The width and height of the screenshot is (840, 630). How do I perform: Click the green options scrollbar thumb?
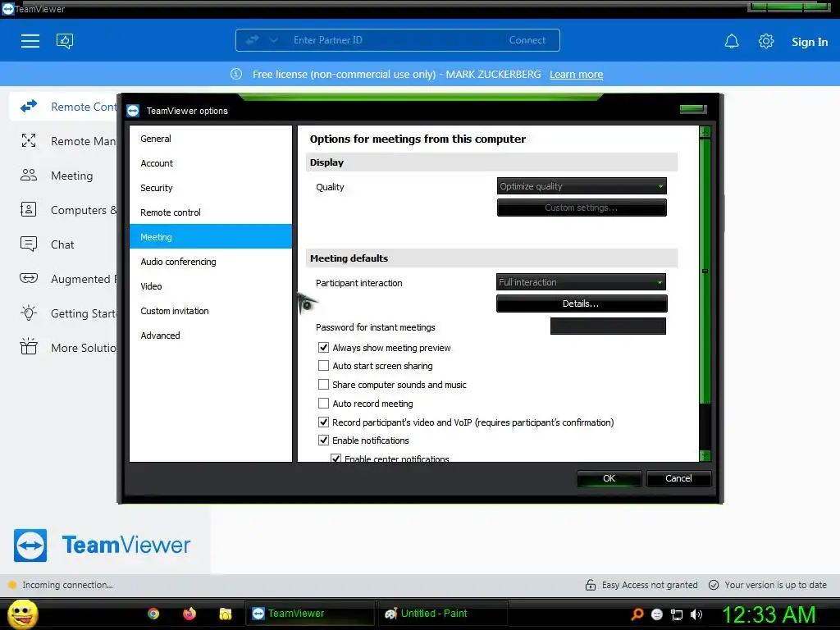705,271
